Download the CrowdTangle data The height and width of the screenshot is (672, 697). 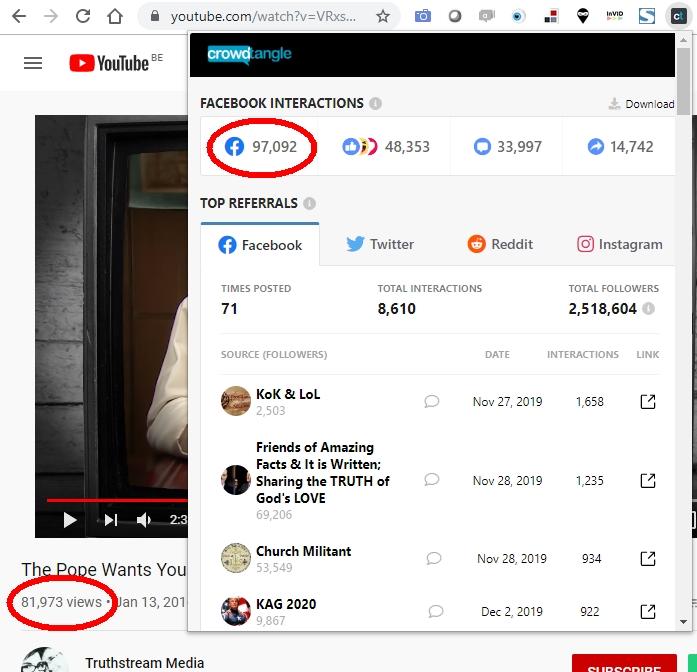point(641,104)
